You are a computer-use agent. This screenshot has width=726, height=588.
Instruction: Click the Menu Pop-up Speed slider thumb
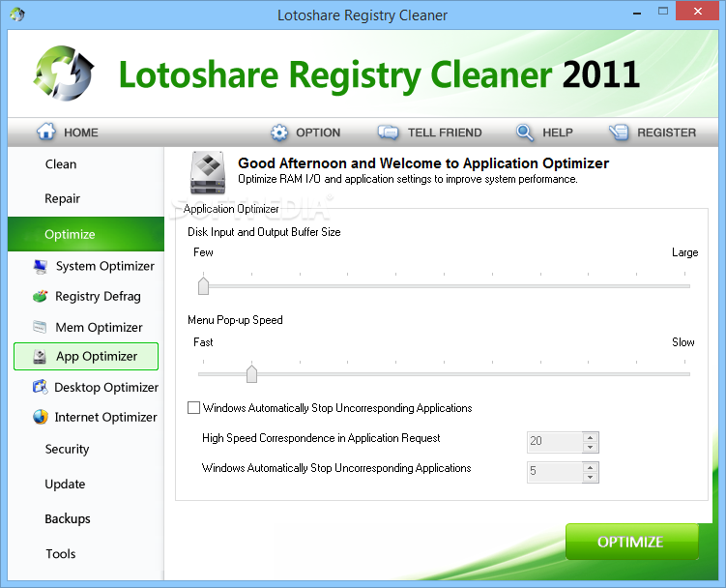coord(251,373)
